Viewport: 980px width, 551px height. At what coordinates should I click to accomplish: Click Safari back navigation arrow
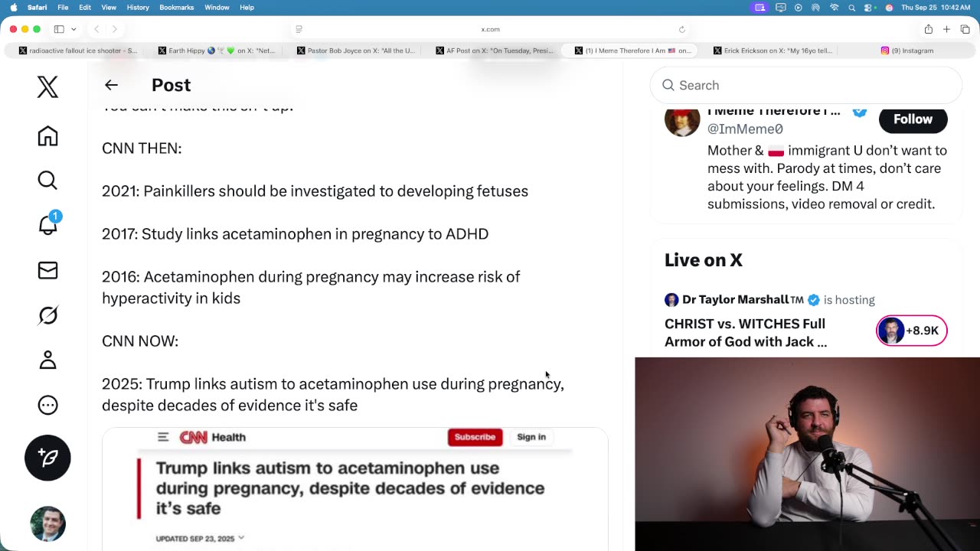click(x=96, y=29)
